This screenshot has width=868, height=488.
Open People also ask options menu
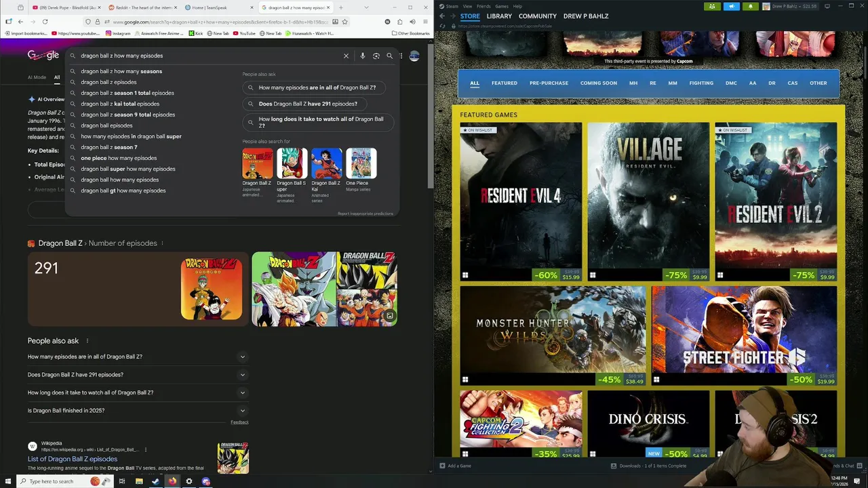click(x=87, y=341)
